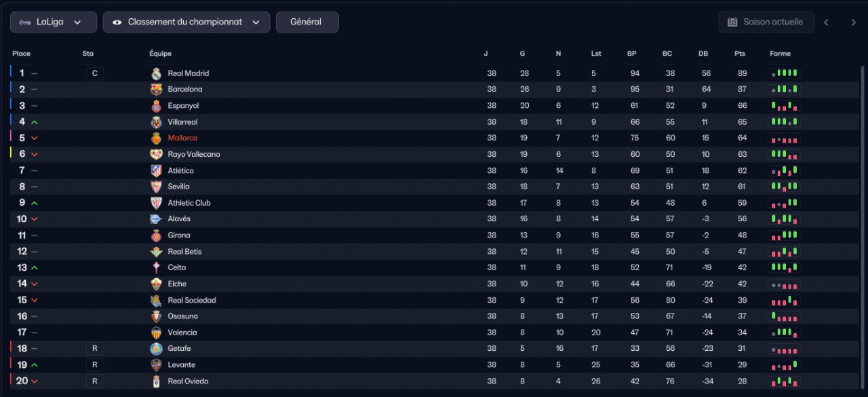The width and height of the screenshot is (868, 397).
Task: Open the LaLiga competition dropdown
Action: (54, 22)
